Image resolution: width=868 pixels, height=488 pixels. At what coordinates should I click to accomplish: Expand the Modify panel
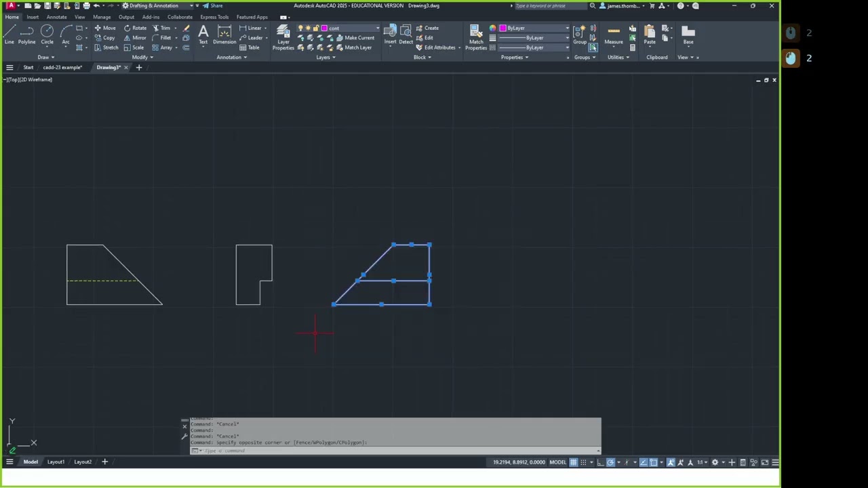[x=142, y=57]
